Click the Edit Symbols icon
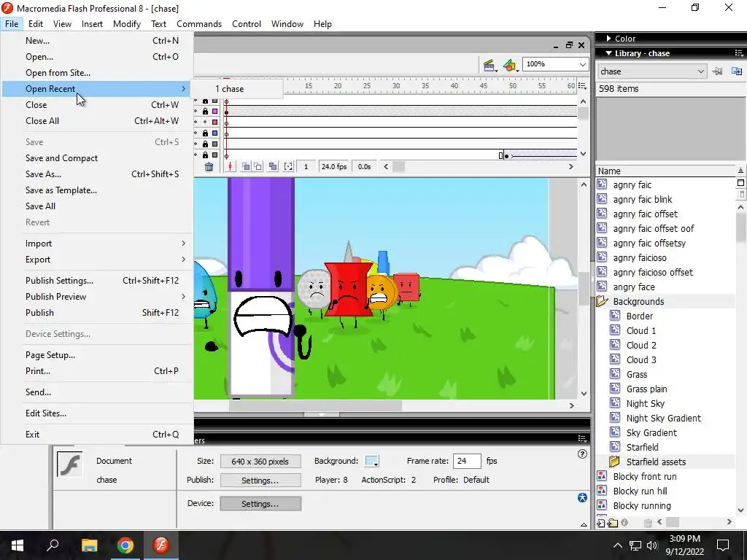 tap(510, 65)
